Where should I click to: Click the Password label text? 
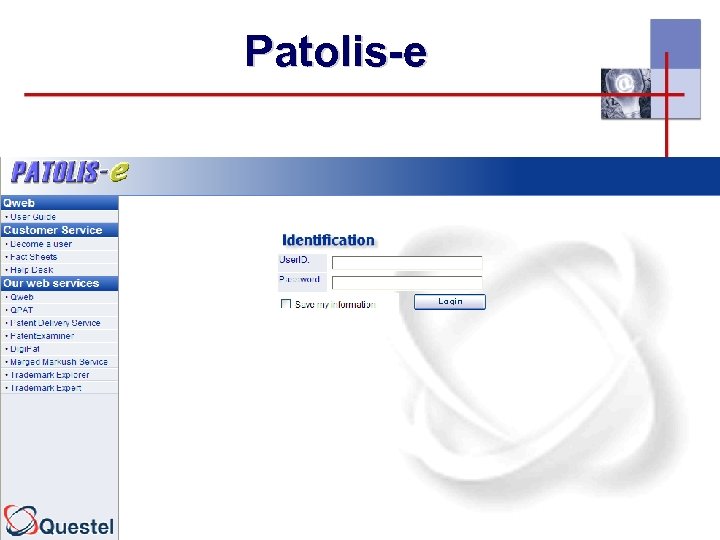[299, 279]
